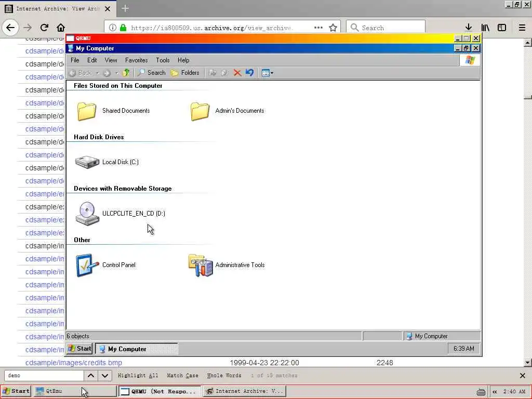
Task: Select the ULCPCLITE_EN_CD (D:) disc drive icon
Action: 87,214
